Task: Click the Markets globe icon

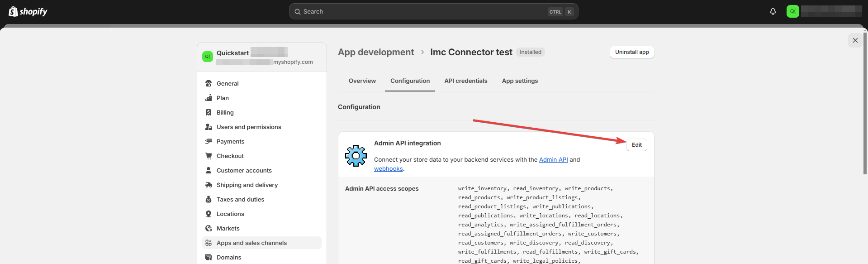Action: [x=209, y=228]
